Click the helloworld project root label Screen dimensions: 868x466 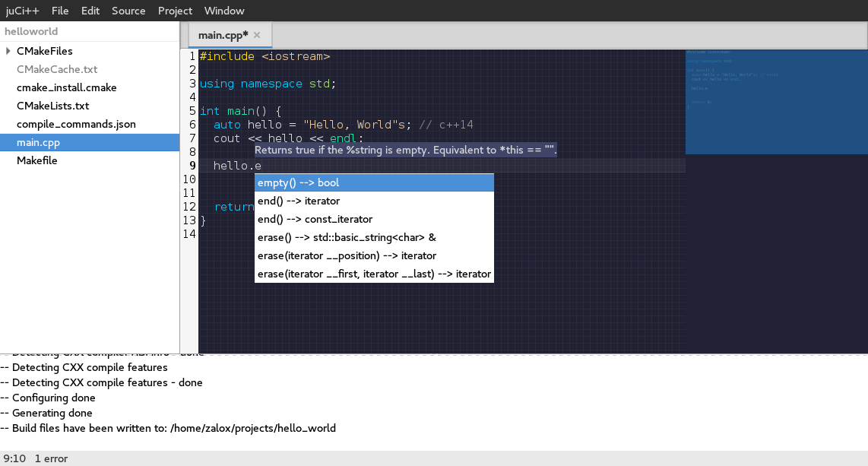point(31,32)
